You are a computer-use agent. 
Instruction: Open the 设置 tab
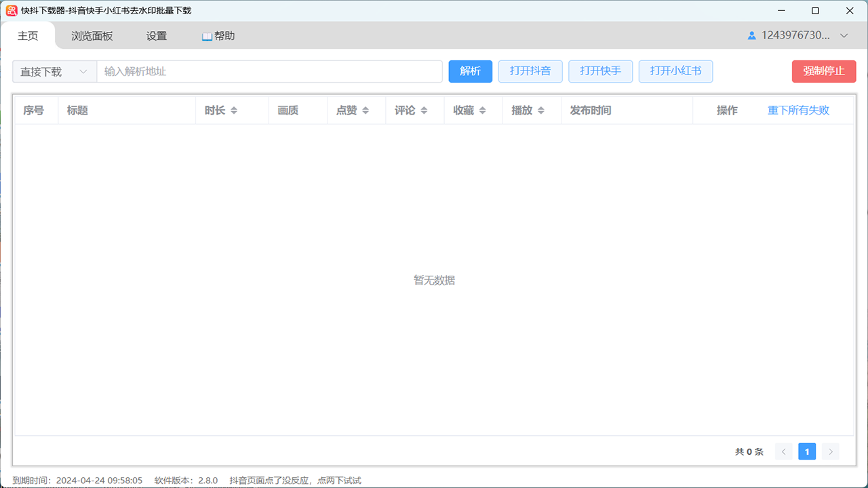pos(155,35)
